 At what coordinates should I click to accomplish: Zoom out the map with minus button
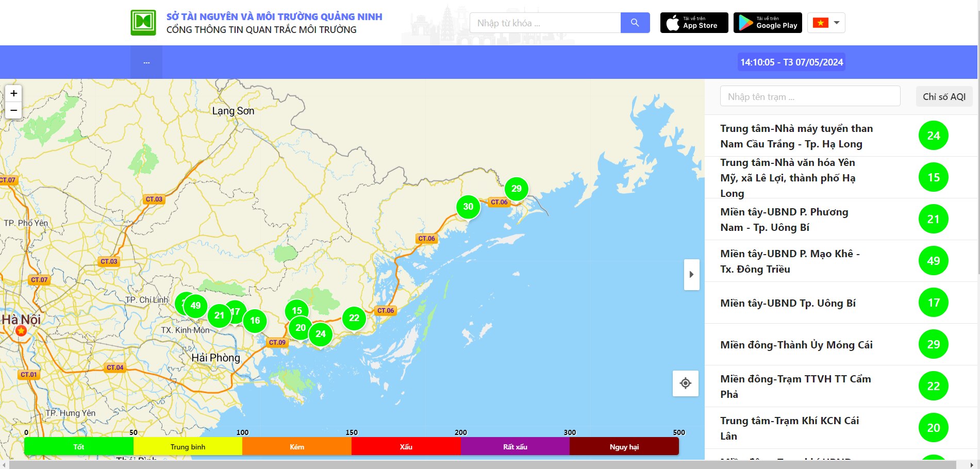[x=14, y=110]
